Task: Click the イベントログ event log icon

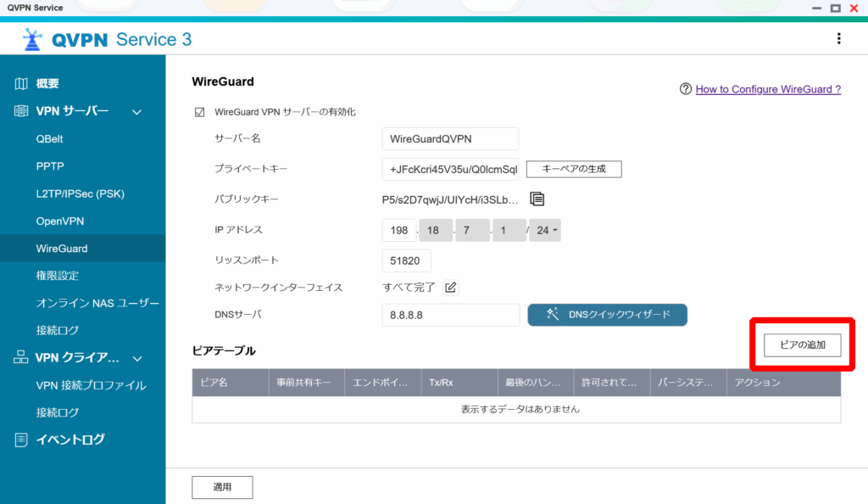Action: point(21,440)
